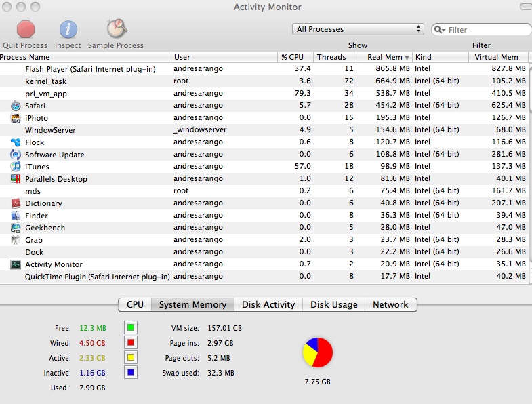Switch to the CPU tab

coord(135,304)
